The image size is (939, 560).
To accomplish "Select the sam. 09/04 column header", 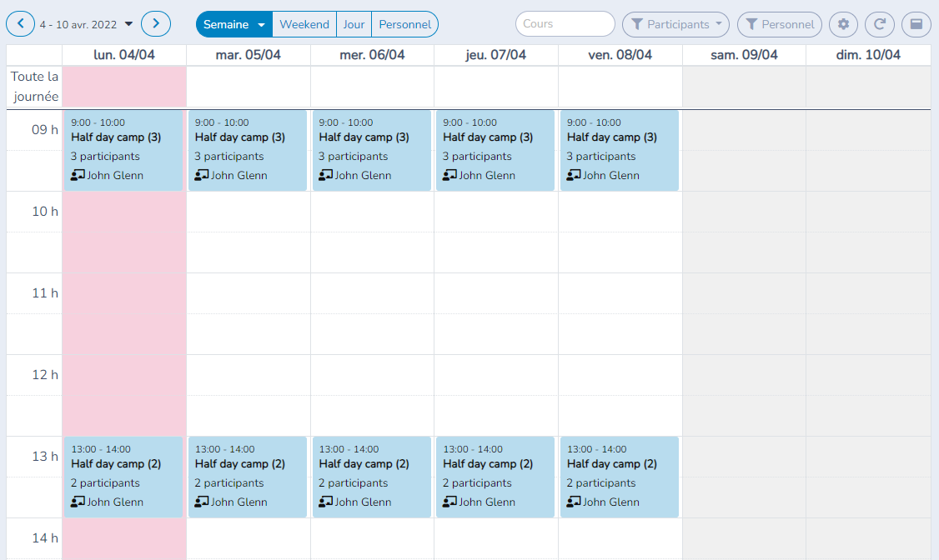I will click(744, 55).
